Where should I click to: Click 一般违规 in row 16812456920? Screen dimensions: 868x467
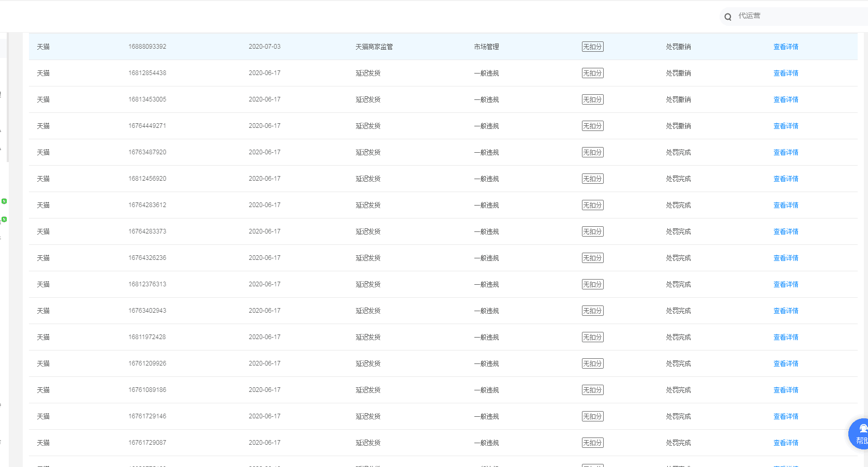click(486, 179)
